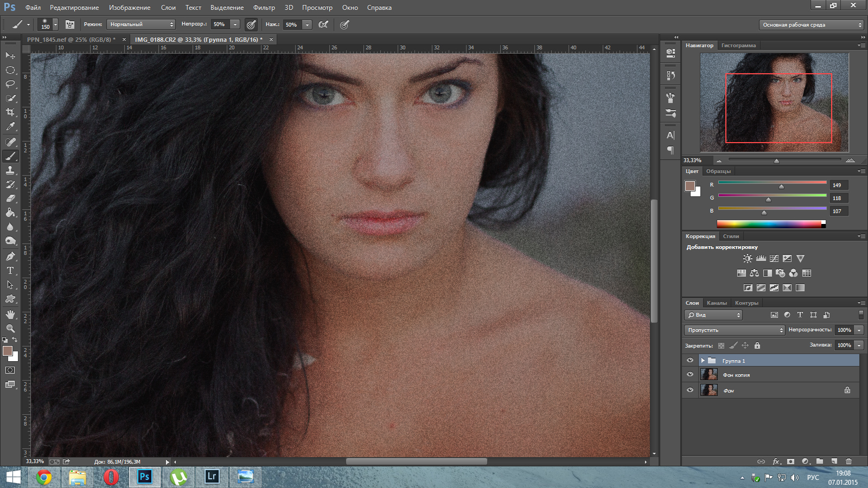Select the Eyedropper tool
This screenshot has width=868, height=488.
(x=10, y=127)
